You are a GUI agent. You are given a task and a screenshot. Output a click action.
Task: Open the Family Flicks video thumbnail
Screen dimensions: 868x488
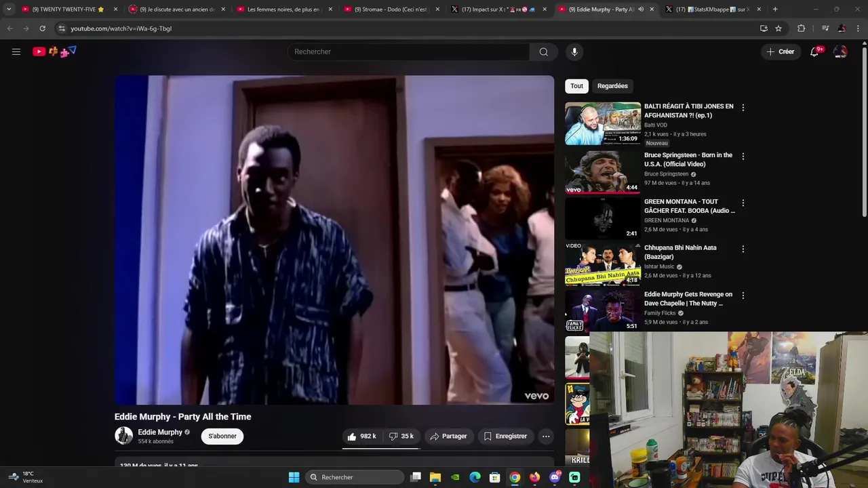coord(603,310)
